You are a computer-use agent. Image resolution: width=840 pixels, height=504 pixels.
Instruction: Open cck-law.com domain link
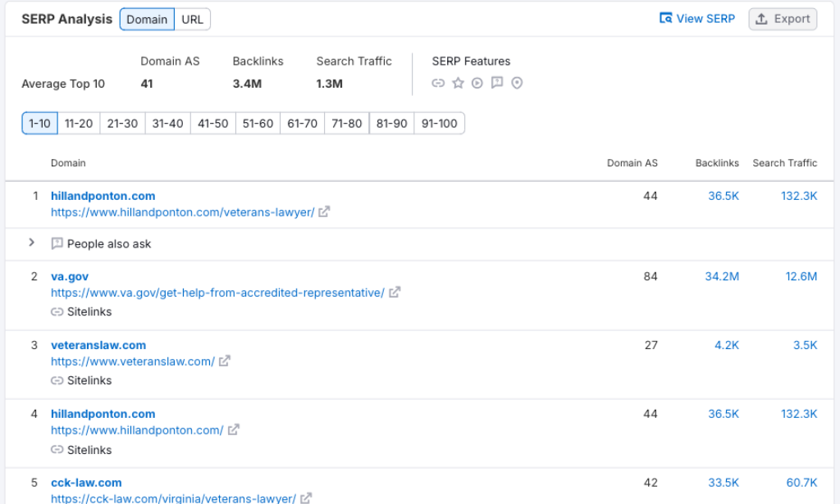click(86, 483)
